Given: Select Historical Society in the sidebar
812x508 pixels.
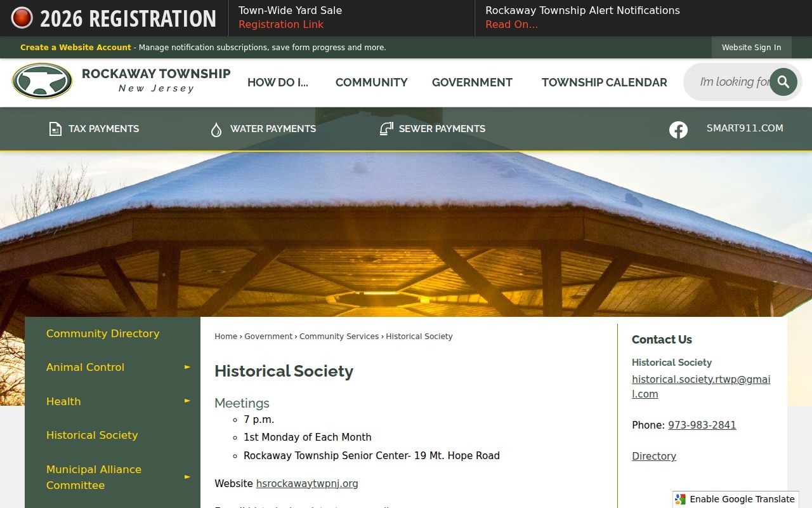Looking at the screenshot, I should (92, 435).
